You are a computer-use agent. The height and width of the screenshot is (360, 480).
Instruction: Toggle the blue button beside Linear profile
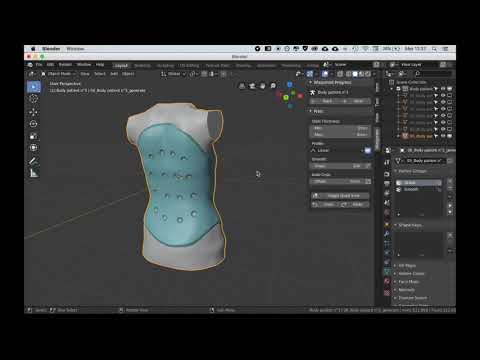[367, 150]
